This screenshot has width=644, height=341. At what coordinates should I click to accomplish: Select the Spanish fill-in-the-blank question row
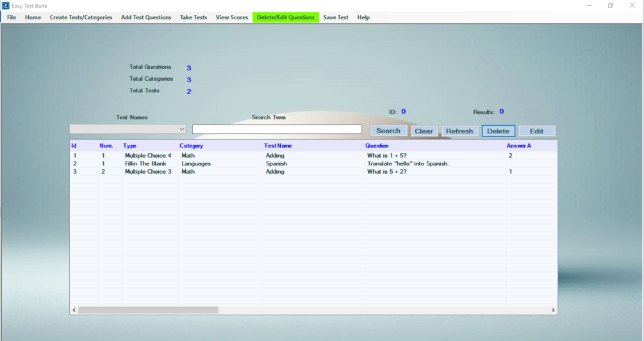[x=313, y=163]
